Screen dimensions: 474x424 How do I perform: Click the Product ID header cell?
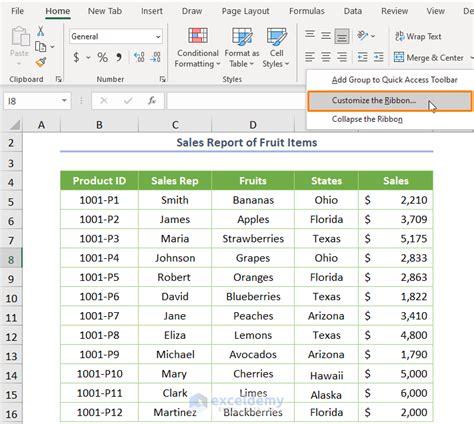click(99, 181)
